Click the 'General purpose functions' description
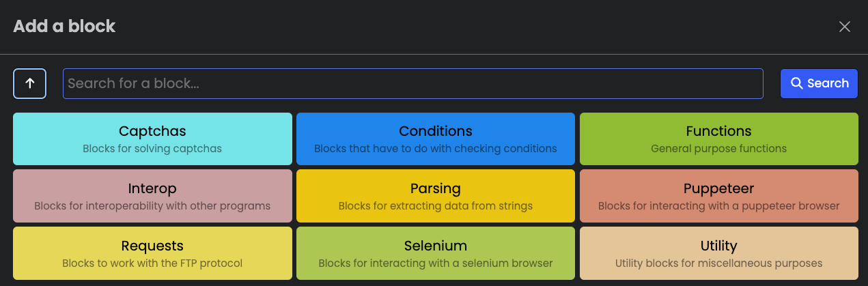 point(718,148)
